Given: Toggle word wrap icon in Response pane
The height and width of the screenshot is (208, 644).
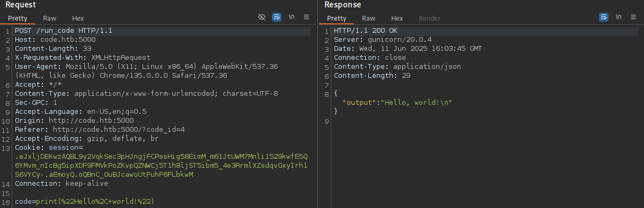Looking at the screenshot, I should (604, 17).
